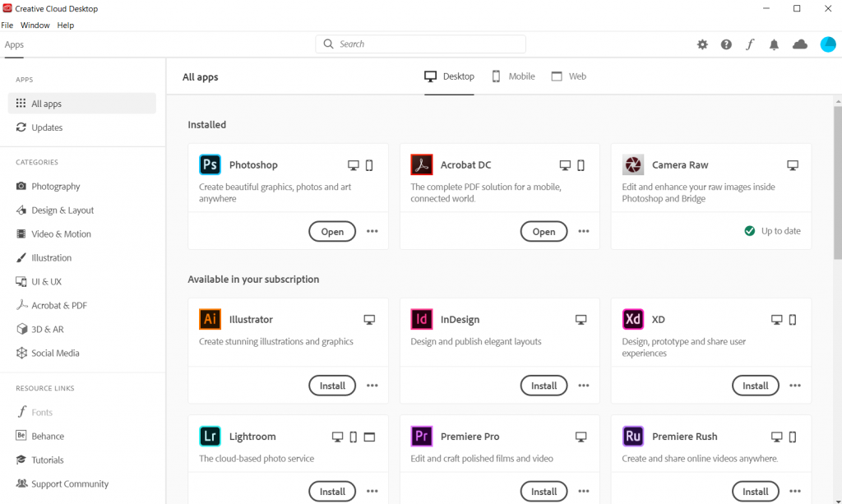Click Lightroom's web platform icon

(369, 437)
